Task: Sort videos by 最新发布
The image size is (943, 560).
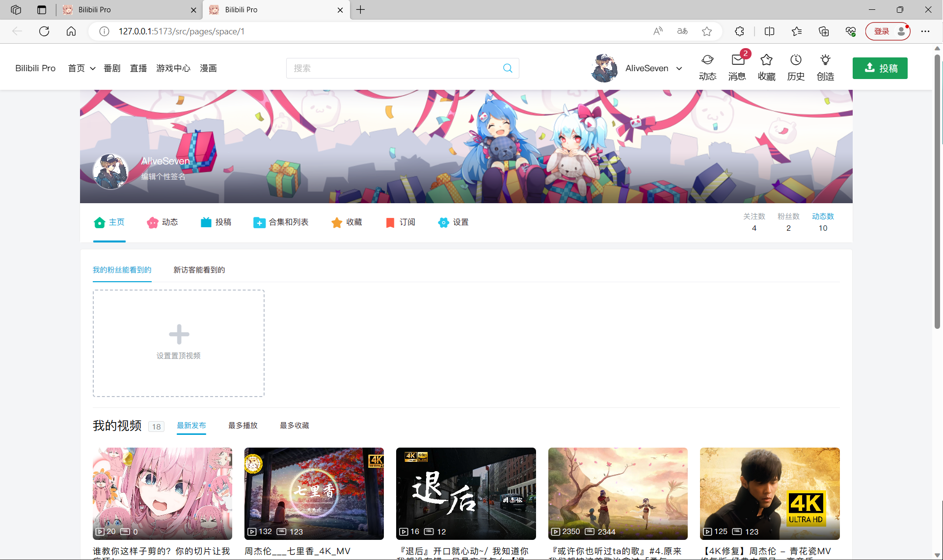Action: (191, 426)
